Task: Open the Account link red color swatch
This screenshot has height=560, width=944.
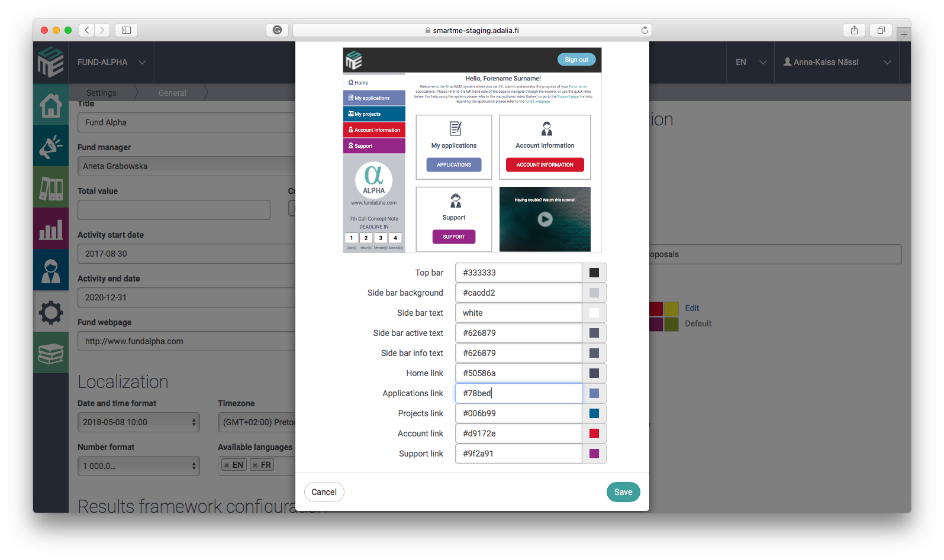Action: (594, 433)
